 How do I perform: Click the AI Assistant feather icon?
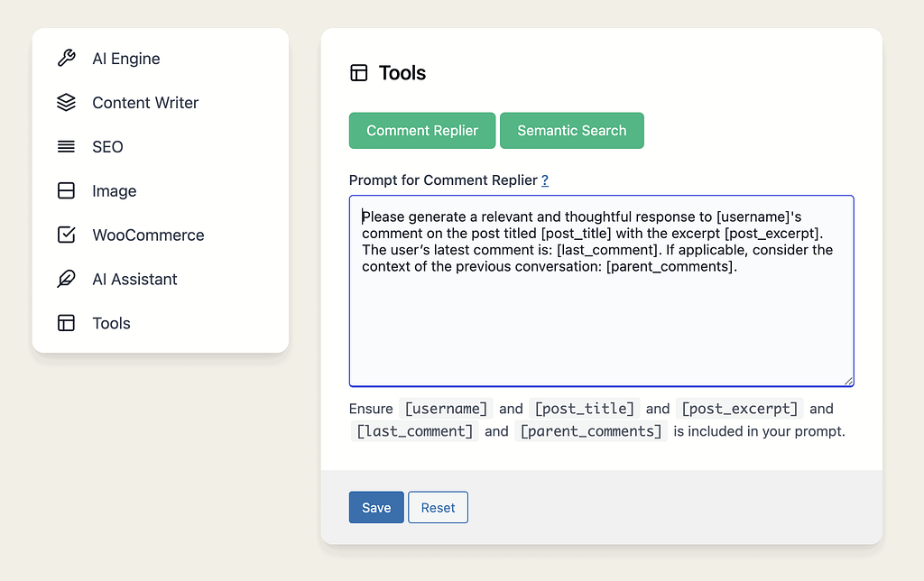pyautogui.click(x=67, y=279)
